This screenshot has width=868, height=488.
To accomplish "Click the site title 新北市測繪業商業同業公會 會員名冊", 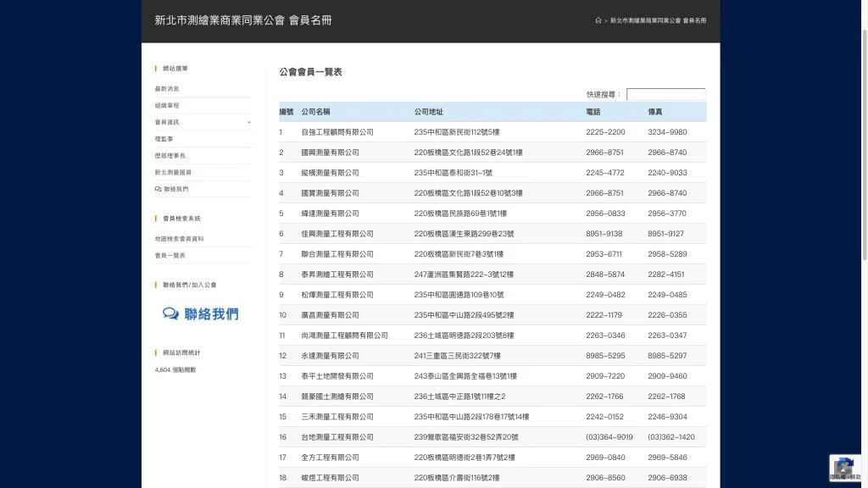I will [x=243, y=20].
